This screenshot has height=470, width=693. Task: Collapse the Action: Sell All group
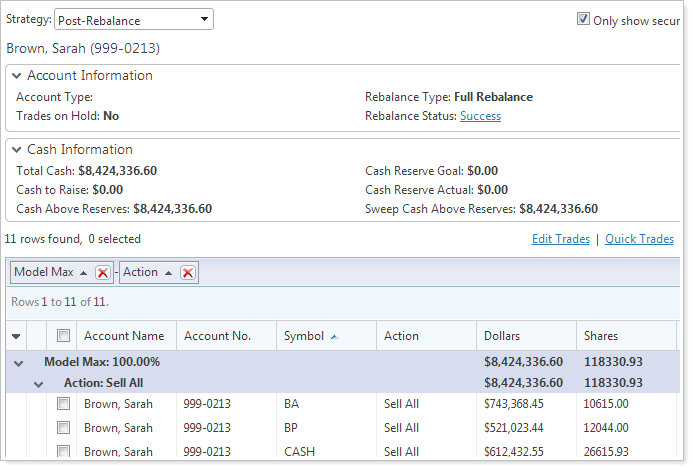click(38, 383)
